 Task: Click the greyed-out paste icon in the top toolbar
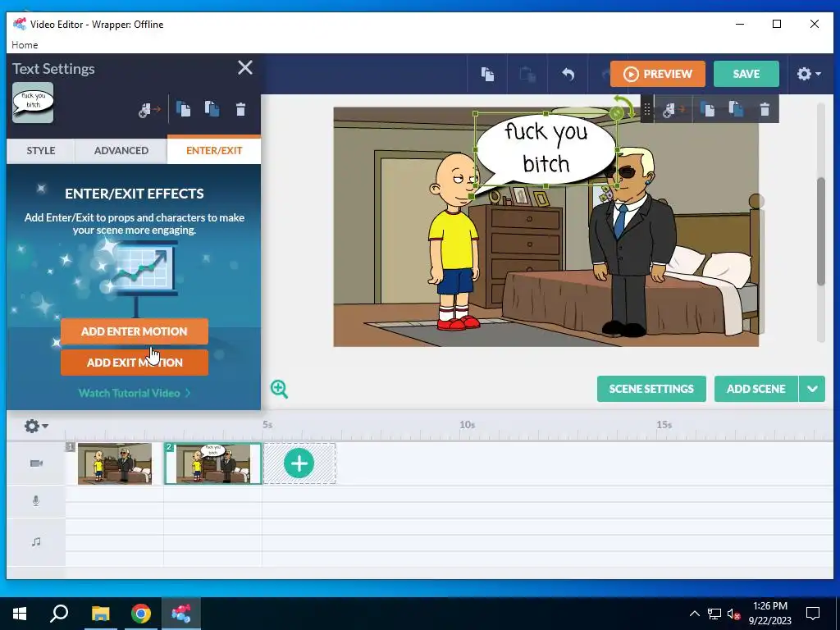(x=527, y=74)
